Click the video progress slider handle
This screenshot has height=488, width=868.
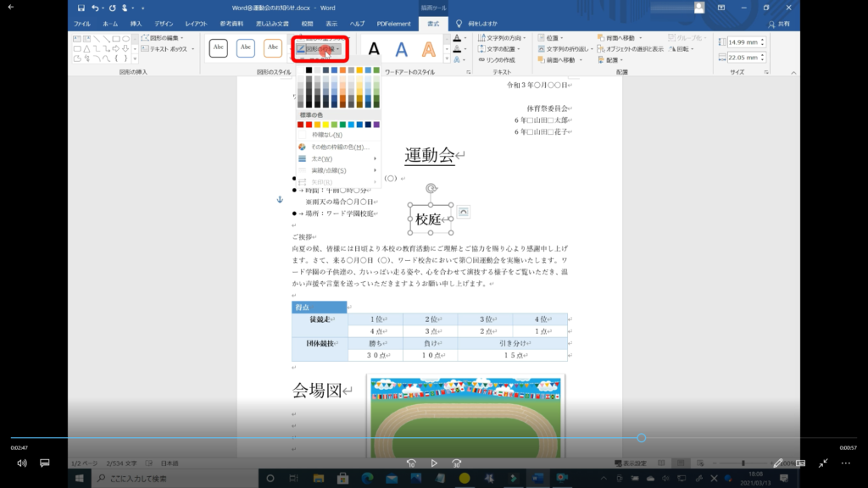pos(642,438)
